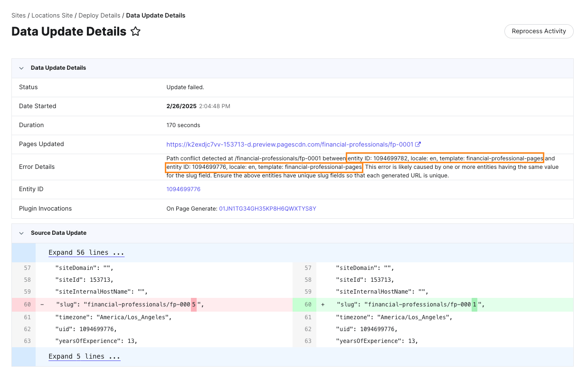The height and width of the screenshot is (379, 588).
Task: Click right pane "siteDomain" line
Action: [x=365, y=268]
